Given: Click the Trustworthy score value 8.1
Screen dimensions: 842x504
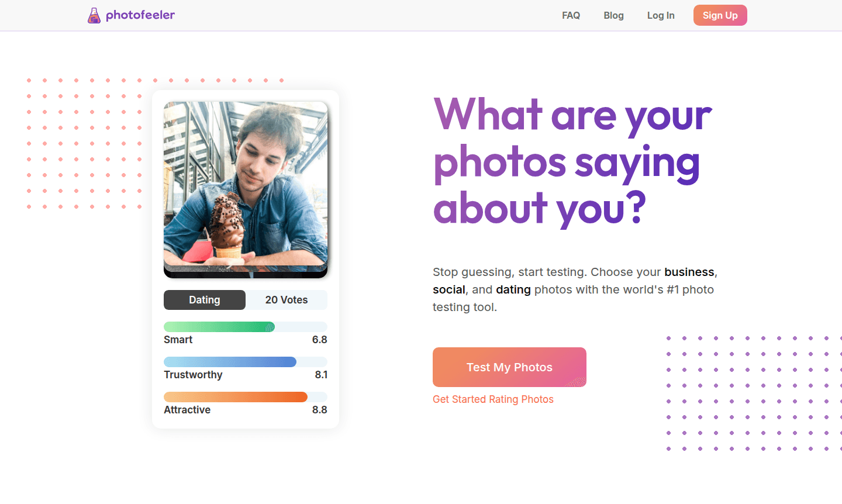Looking at the screenshot, I should 319,374.
